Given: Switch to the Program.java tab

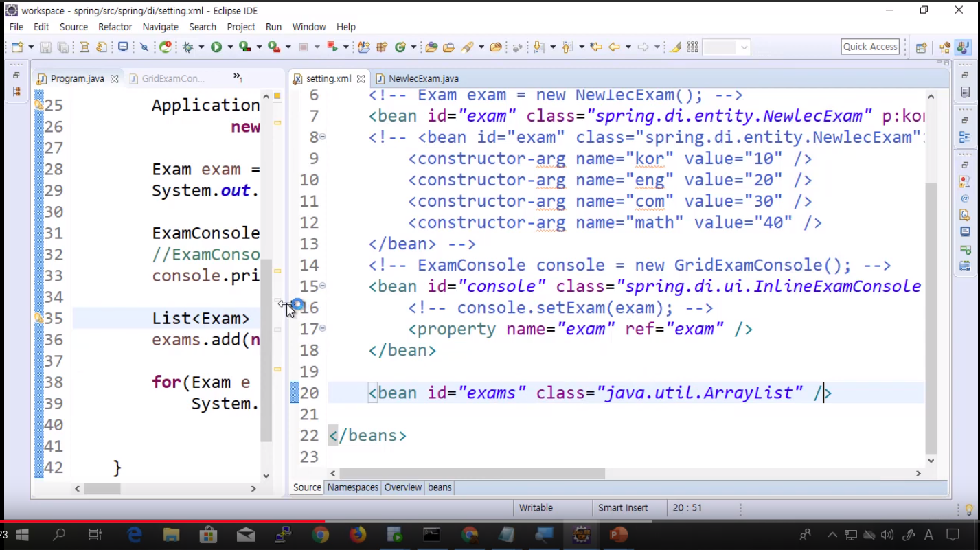Looking at the screenshot, I should (77, 79).
